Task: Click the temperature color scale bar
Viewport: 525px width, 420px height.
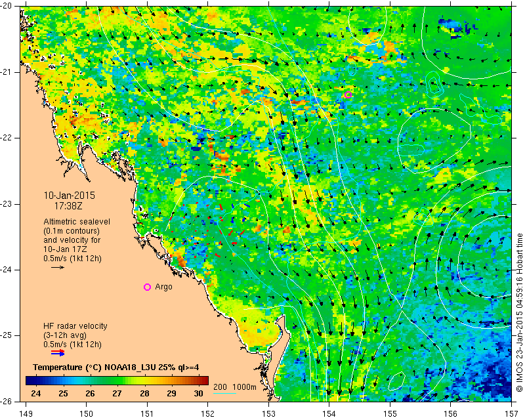Action: (x=117, y=381)
